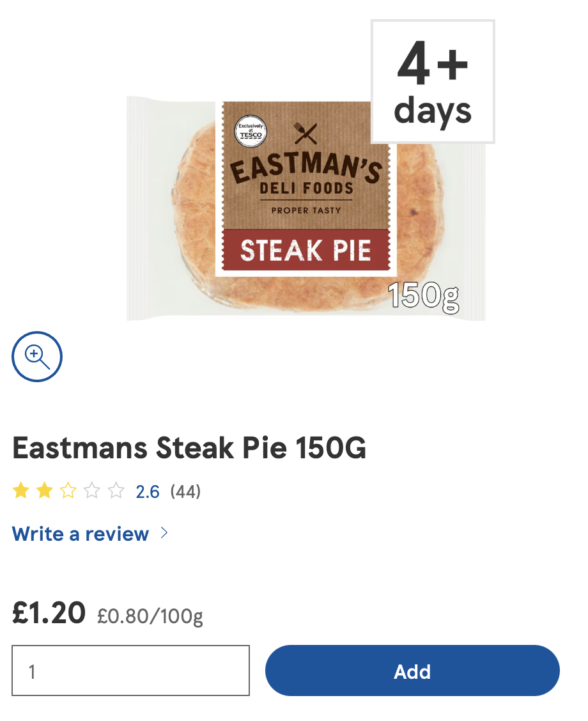This screenshot has height=721, width=588.
Task: Click the Add button
Action: click(x=412, y=671)
